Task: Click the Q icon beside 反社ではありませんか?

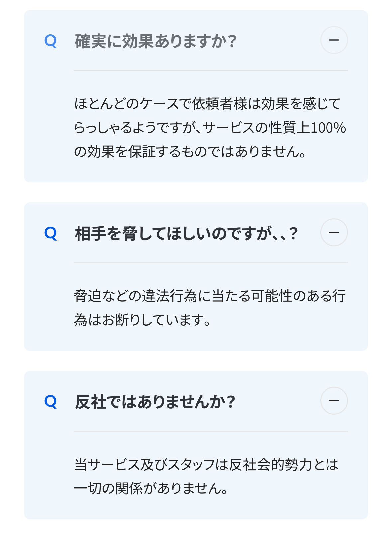Action: click(x=51, y=402)
